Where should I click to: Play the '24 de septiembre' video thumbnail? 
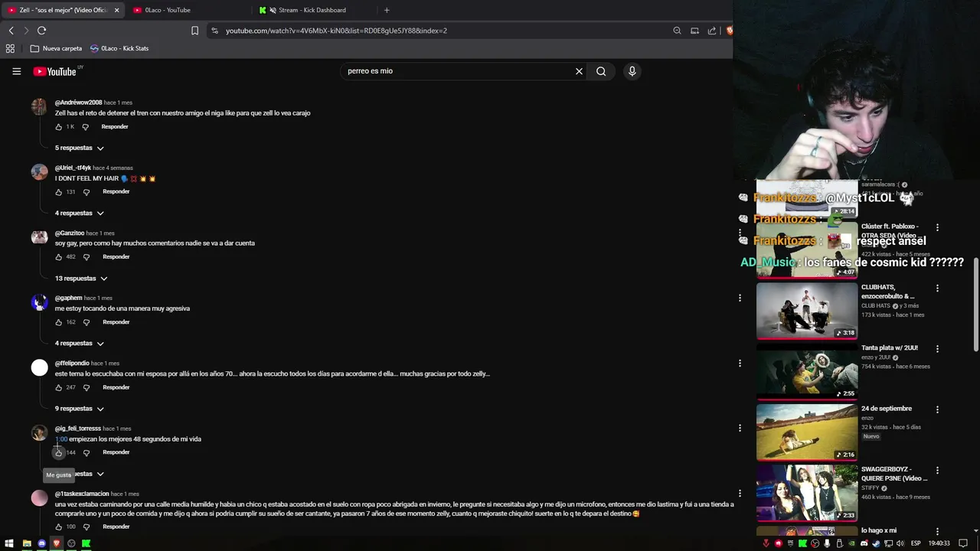807,432
